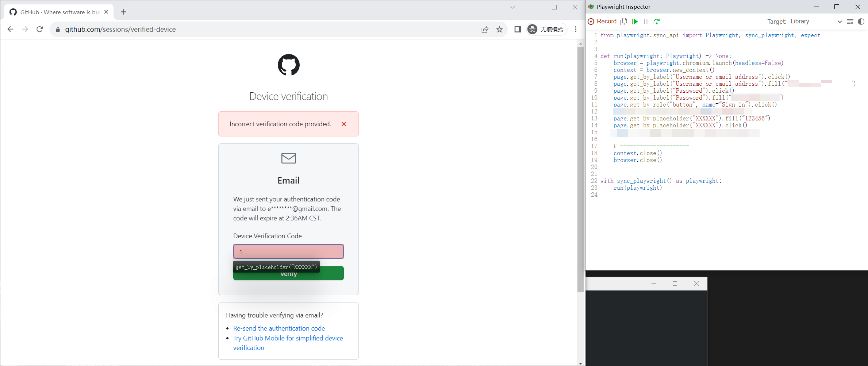Resume script with the green play icon

[635, 22]
